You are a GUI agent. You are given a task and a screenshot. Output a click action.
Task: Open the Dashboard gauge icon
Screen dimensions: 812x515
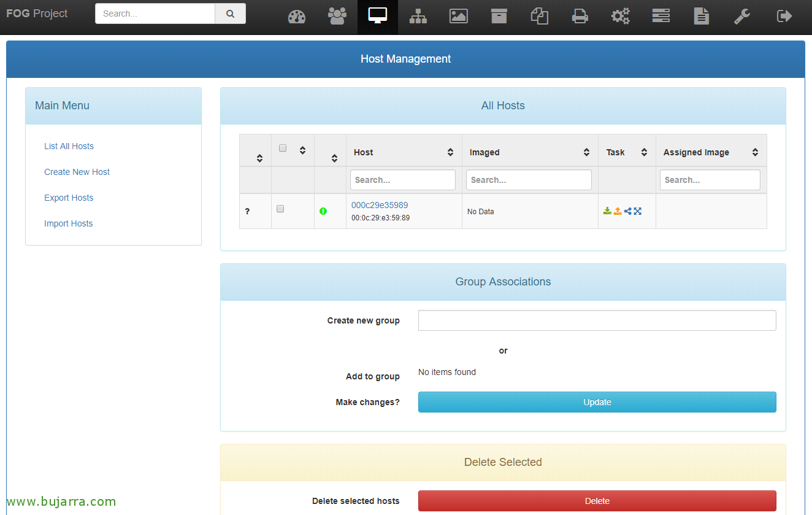[297, 17]
